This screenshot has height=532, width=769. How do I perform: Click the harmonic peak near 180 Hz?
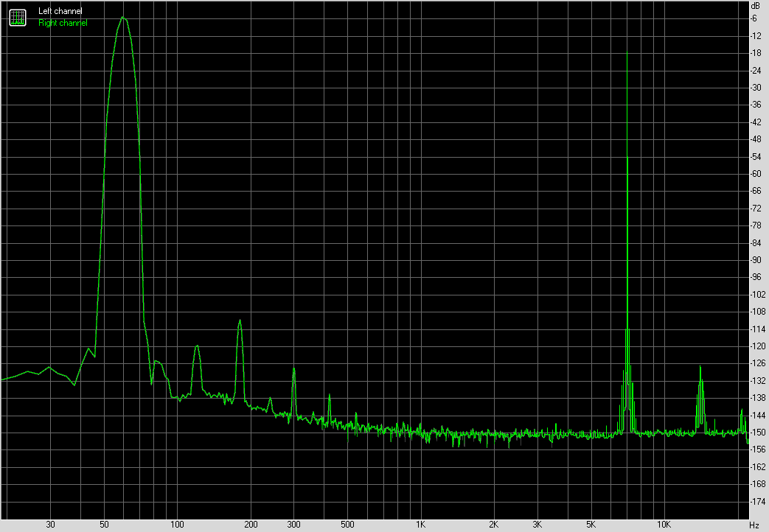click(x=240, y=321)
